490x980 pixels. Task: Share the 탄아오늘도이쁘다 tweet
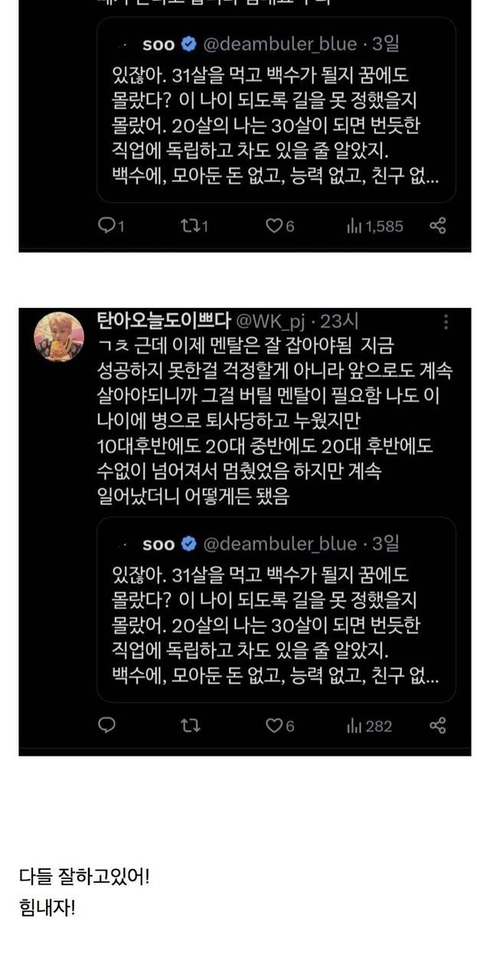[438, 725]
